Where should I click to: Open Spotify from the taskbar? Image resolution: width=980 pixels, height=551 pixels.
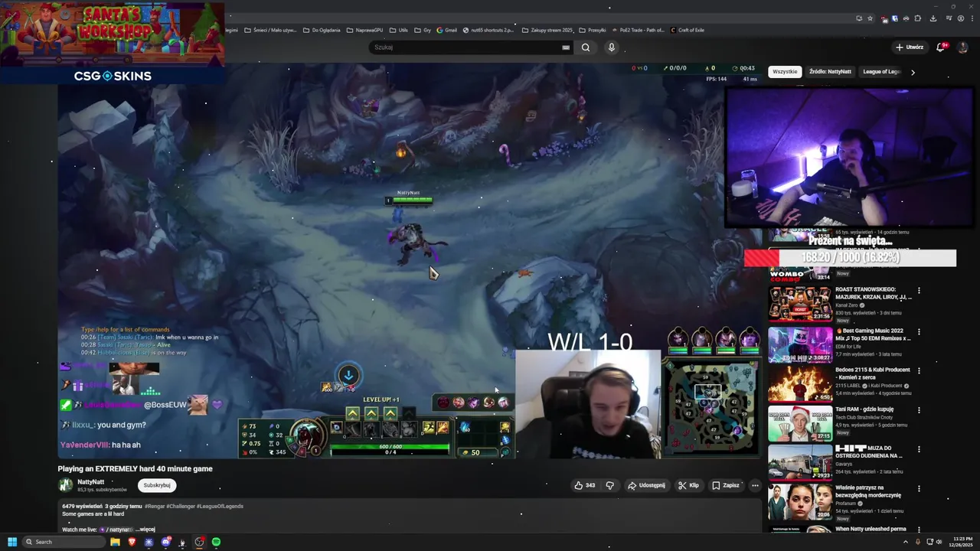point(216,542)
